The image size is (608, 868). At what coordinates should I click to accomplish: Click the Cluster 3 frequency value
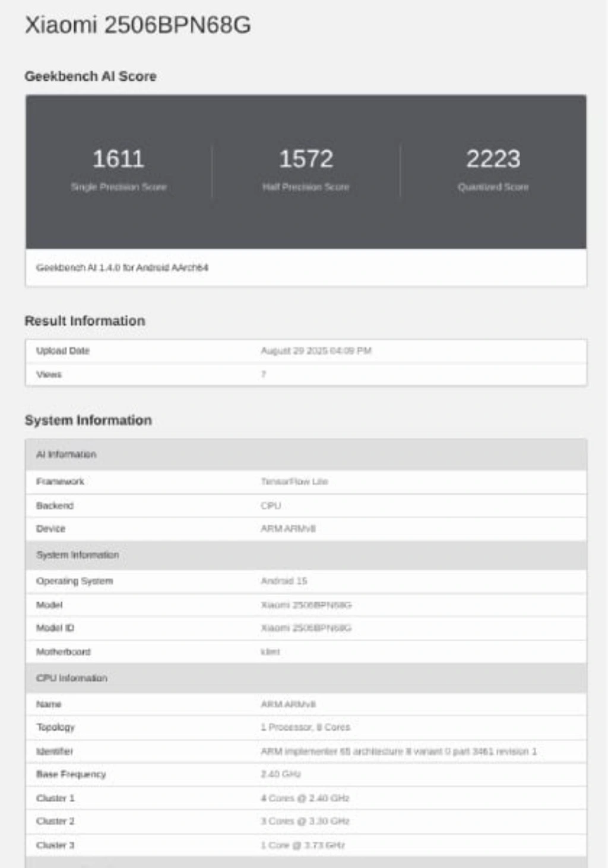[x=303, y=845]
